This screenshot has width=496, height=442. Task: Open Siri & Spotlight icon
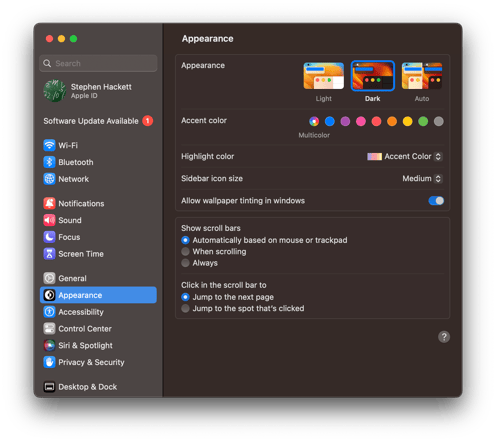[49, 345]
